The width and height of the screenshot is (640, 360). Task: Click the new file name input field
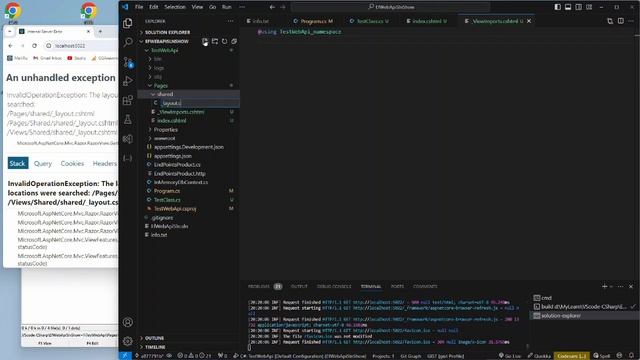[x=199, y=103]
